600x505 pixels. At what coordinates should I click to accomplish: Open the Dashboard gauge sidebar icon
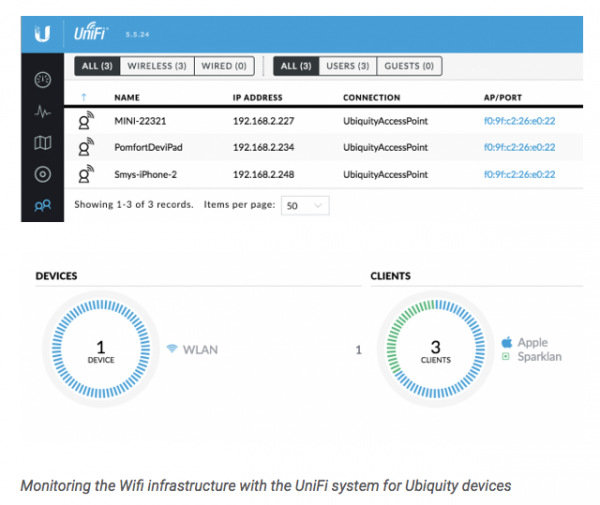coord(41,81)
